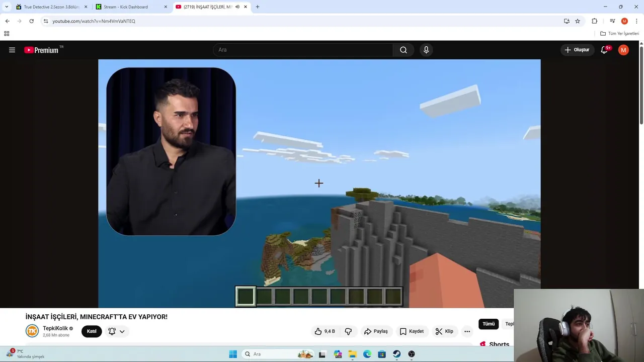Screen dimensions: 644x362
Task: View site information icon in address bar
Action: 46,21
